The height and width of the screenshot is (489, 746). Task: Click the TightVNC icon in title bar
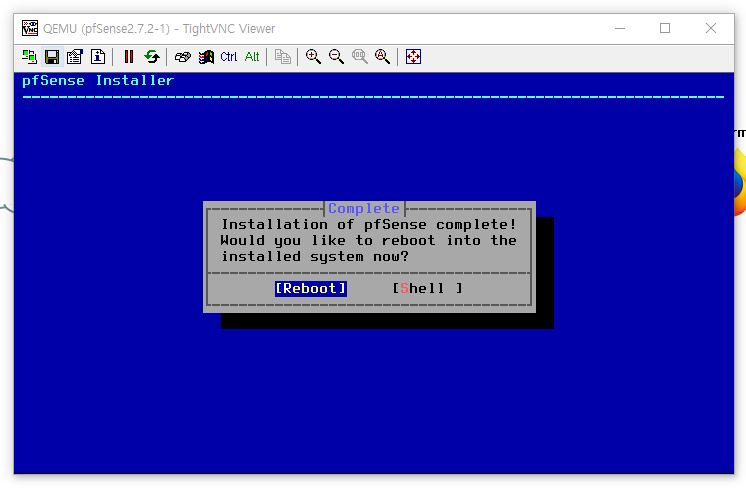coord(30,29)
